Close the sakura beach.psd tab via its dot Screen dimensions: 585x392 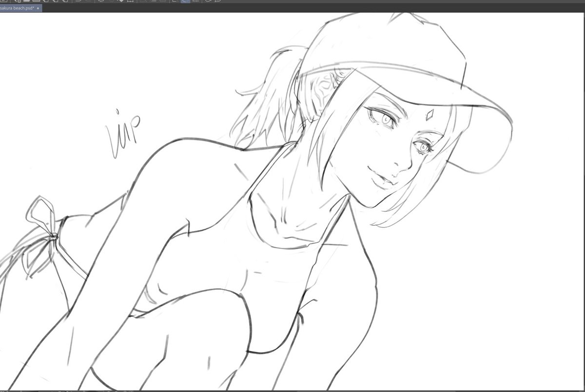[x=38, y=9]
